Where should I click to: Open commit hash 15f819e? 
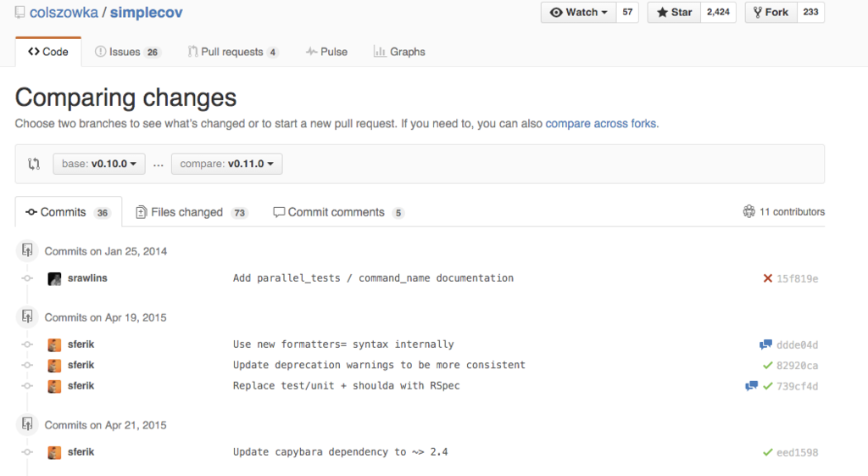pyautogui.click(x=798, y=278)
